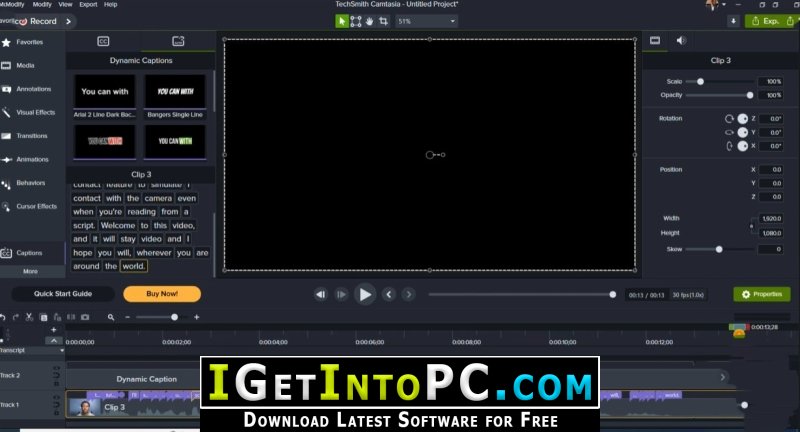
Task: Expand More tools in the sidebar
Action: (x=30, y=271)
